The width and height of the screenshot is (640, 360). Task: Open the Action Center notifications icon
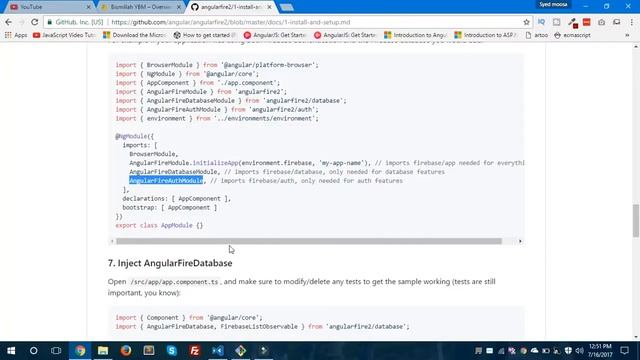tap(624, 351)
